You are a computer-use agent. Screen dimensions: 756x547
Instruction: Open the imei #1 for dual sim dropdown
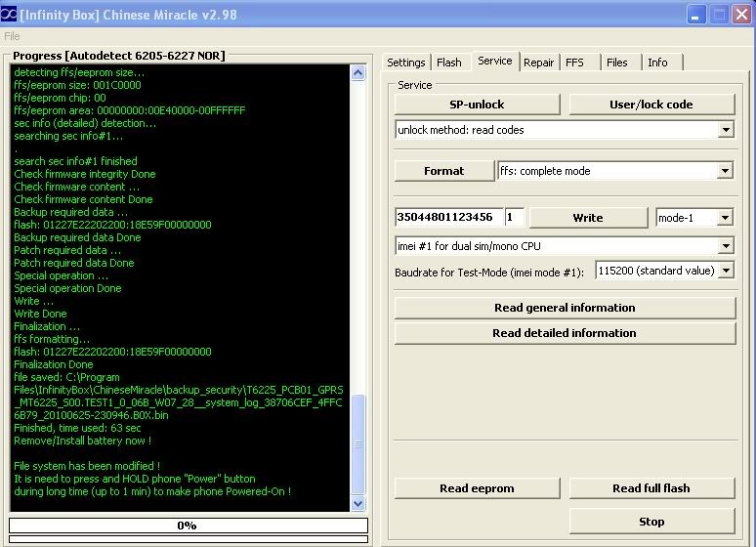[x=726, y=246]
